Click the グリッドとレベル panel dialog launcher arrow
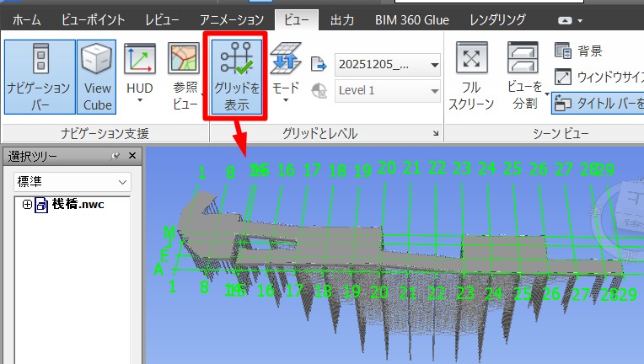Viewport: 644px width, 364px height. click(436, 133)
